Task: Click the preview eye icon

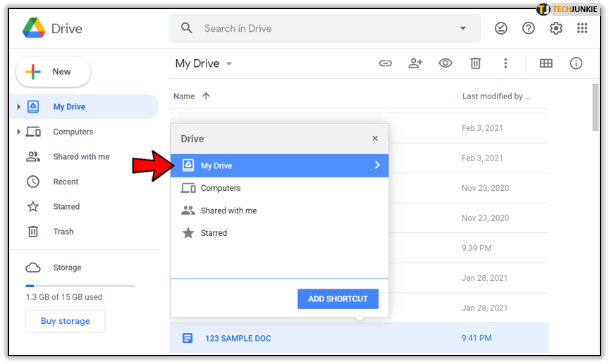Action: pyautogui.click(x=445, y=63)
